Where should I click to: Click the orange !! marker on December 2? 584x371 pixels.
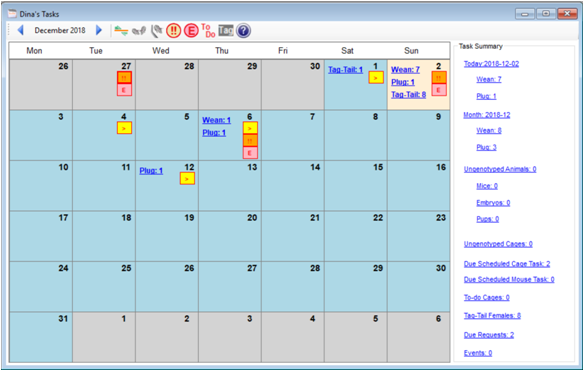(439, 77)
